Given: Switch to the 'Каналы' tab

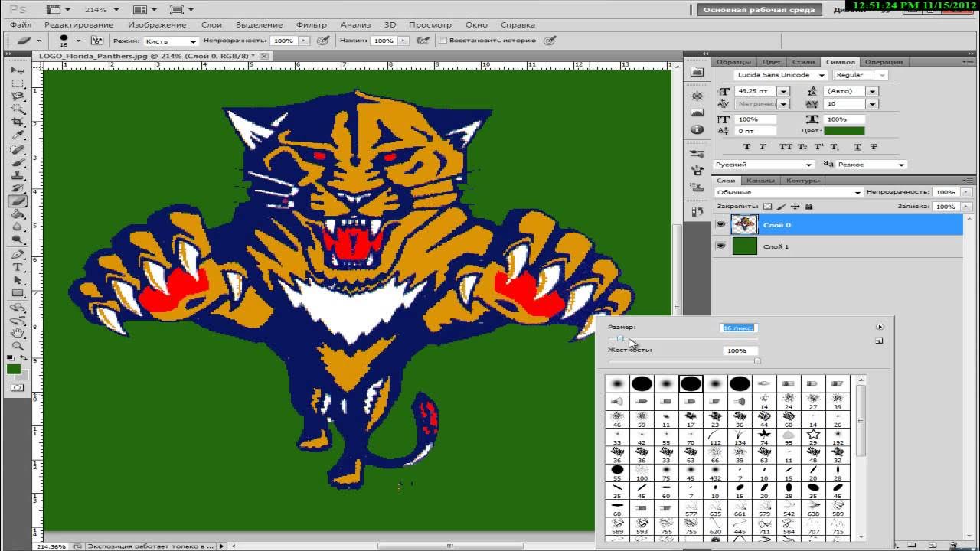Looking at the screenshot, I should [x=760, y=181].
